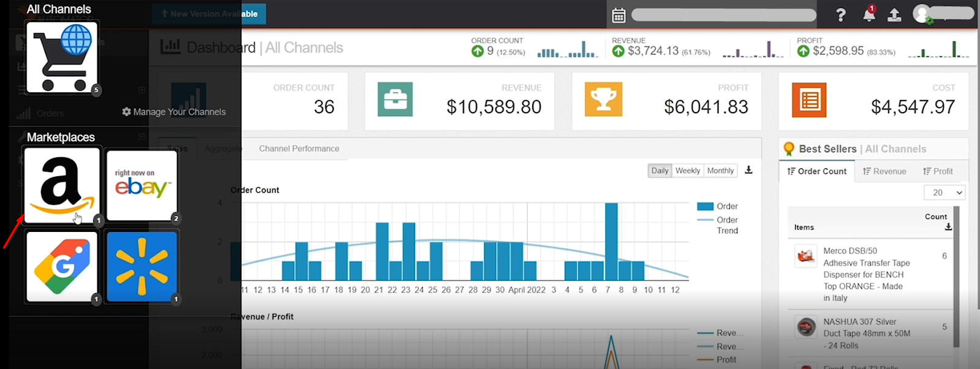Viewport: 980px width, 369px height.
Task: Click the Profit trophy icon
Action: tap(603, 100)
